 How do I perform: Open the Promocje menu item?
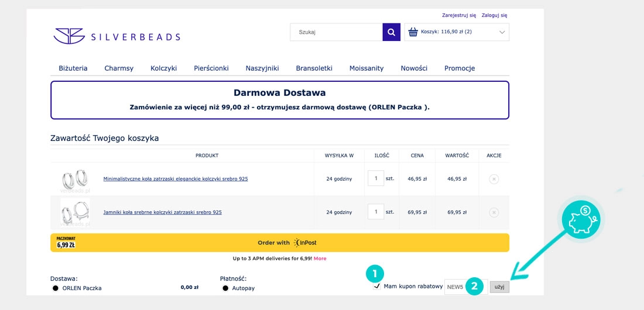(x=460, y=68)
